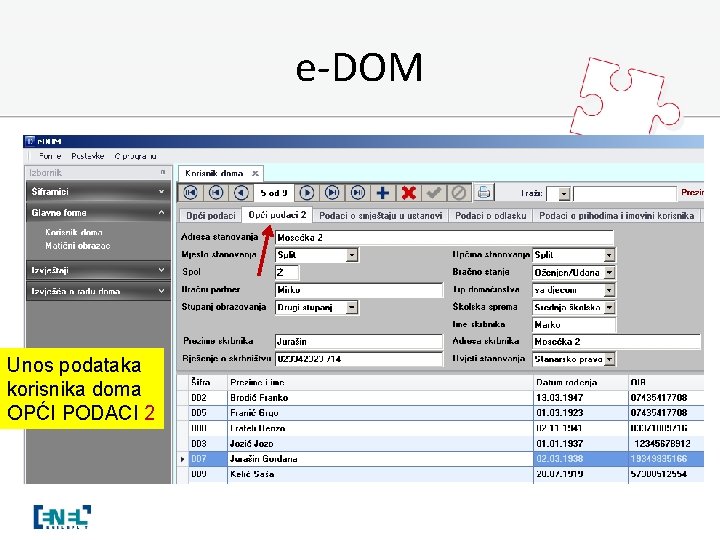720x540 pixels.
Task: Click the Bračni partner field
Action: click(359, 290)
